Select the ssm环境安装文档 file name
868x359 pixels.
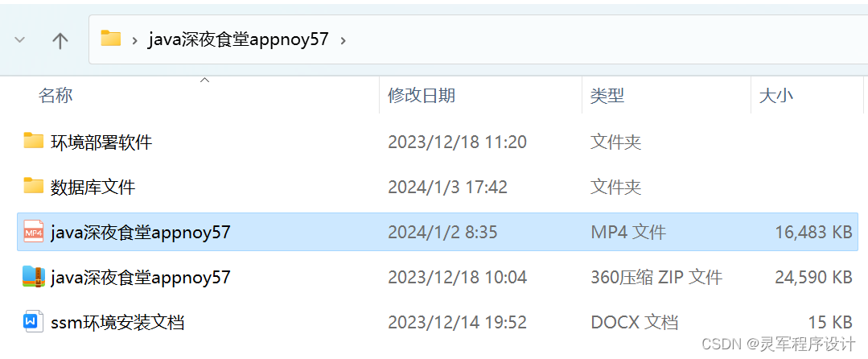click(x=117, y=322)
